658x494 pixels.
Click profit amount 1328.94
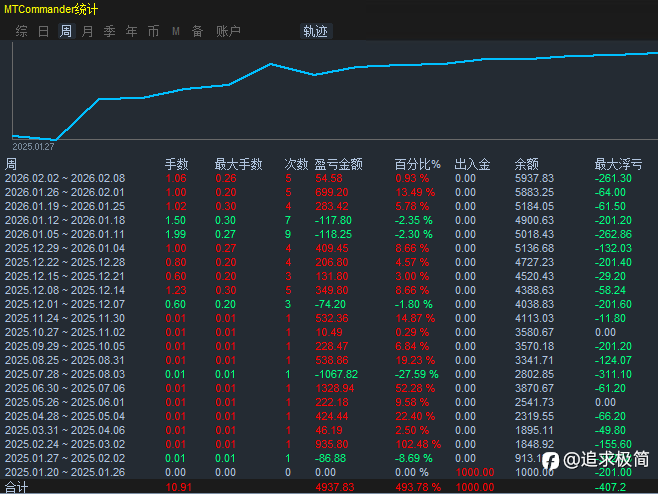[x=335, y=388]
